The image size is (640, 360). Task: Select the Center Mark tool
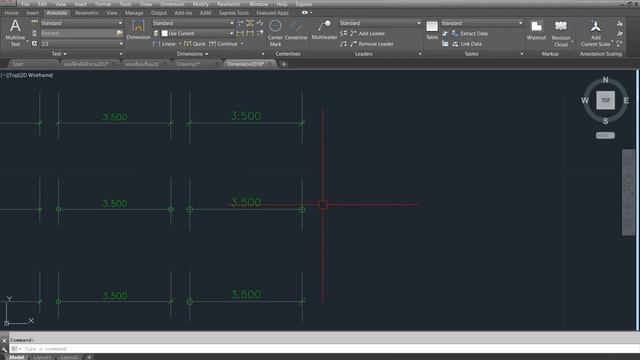(275, 33)
